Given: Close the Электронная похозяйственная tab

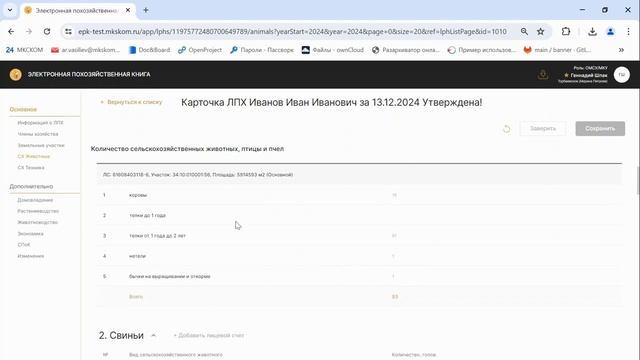Looking at the screenshot, I should click(x=128, y=10).
